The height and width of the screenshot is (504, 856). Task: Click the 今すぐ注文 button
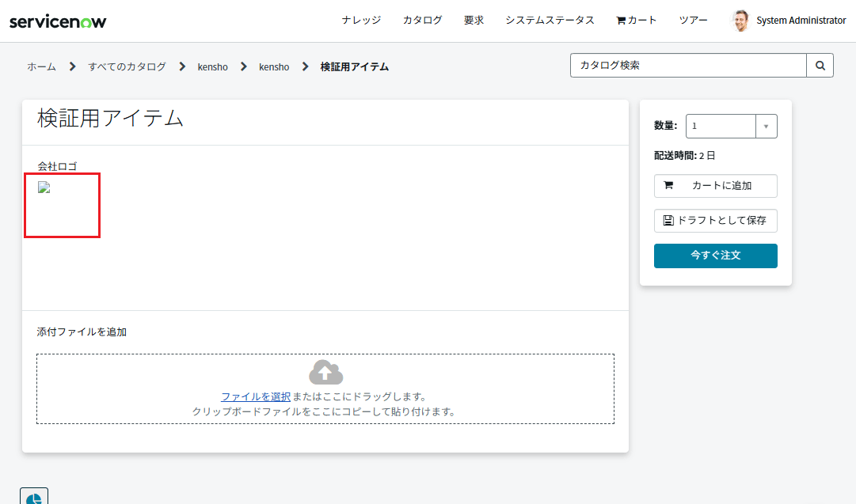click(715, 256)
